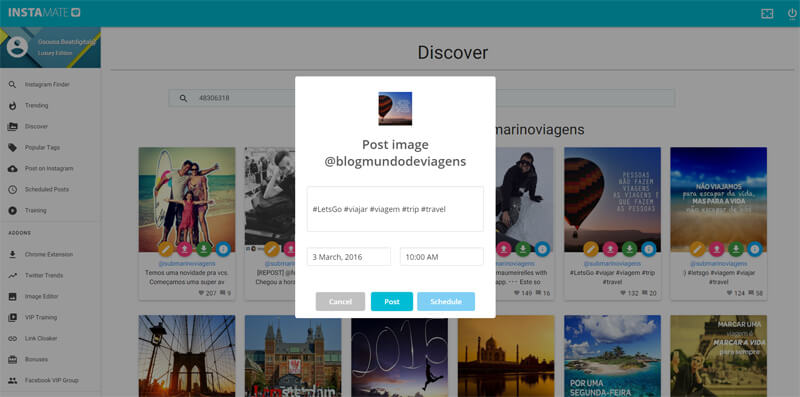Click pink upload icon on snow skier card
The width and height of the screenshot is (800, 397).
pyautogui.click(x=504, y=249)
